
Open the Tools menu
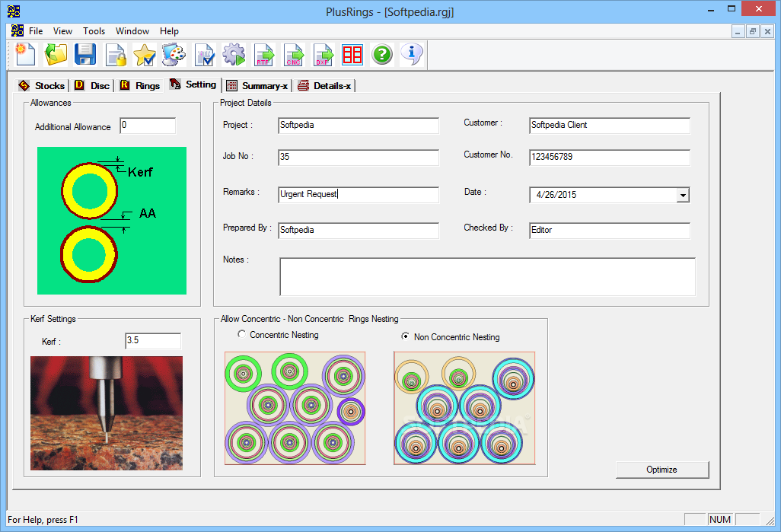[94, 31]
